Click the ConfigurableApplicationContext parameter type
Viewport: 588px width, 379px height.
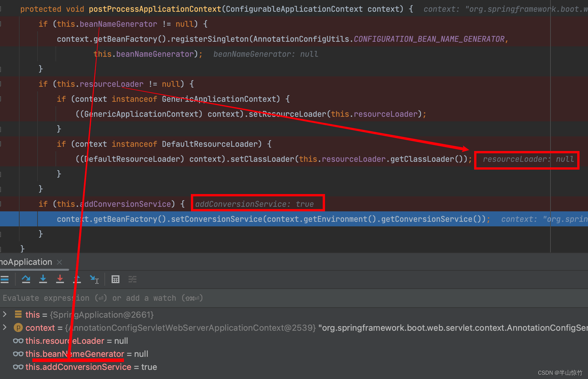(294, 9)
